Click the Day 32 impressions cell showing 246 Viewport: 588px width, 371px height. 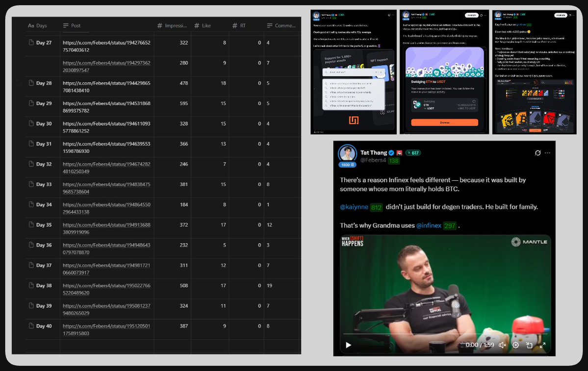[173, 168]
